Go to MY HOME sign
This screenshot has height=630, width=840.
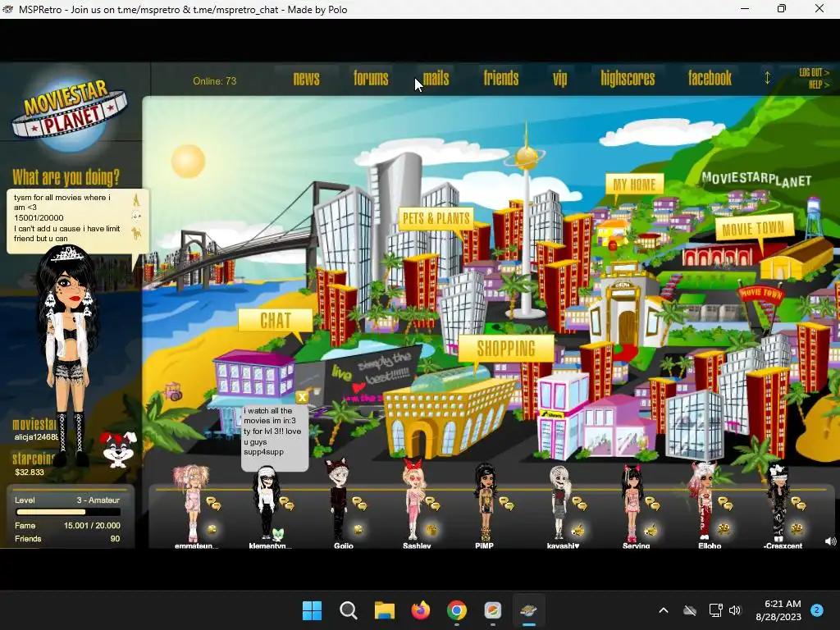pyautogui.click(x=634, y=185)
